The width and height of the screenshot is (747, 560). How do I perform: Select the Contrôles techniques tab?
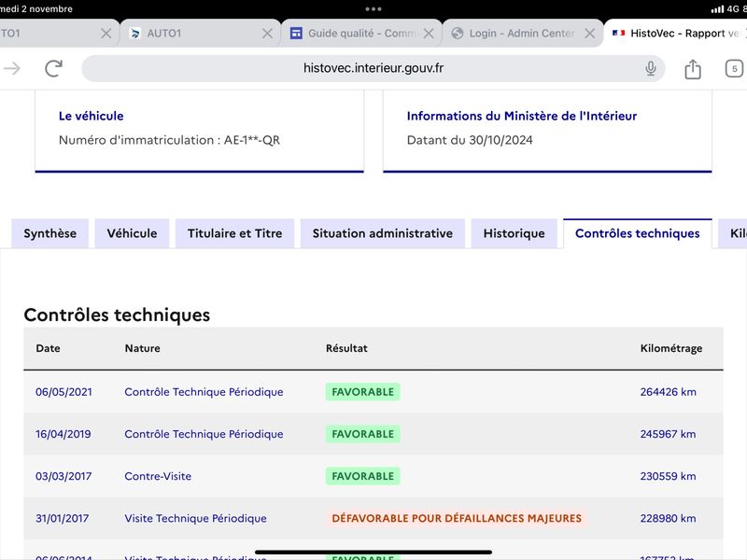(638, 233)
